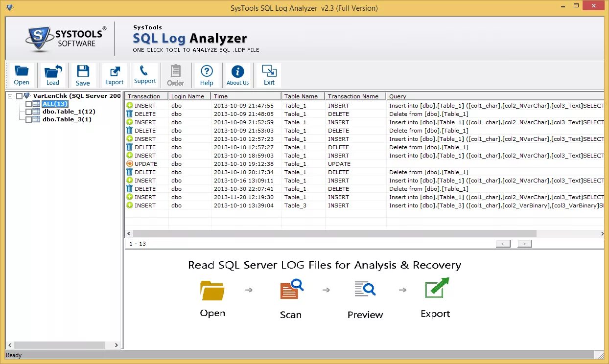Image resolution: width=609 pixels, height=364 pixels.
Task: Select VarLenChk (SQL Server) root node
Action: (x=77, y=96)
